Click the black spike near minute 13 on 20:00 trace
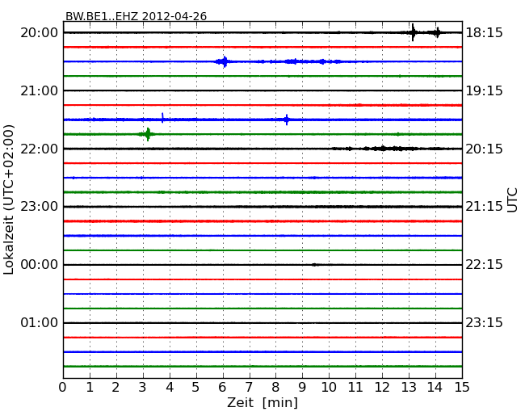Screen dimensions: 525x420 pyautogui.click(x=414, y=32)
